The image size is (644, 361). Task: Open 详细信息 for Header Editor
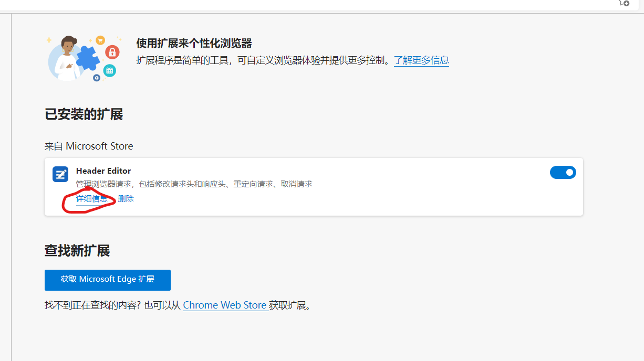pyautogui.click(x=92, y=199)
